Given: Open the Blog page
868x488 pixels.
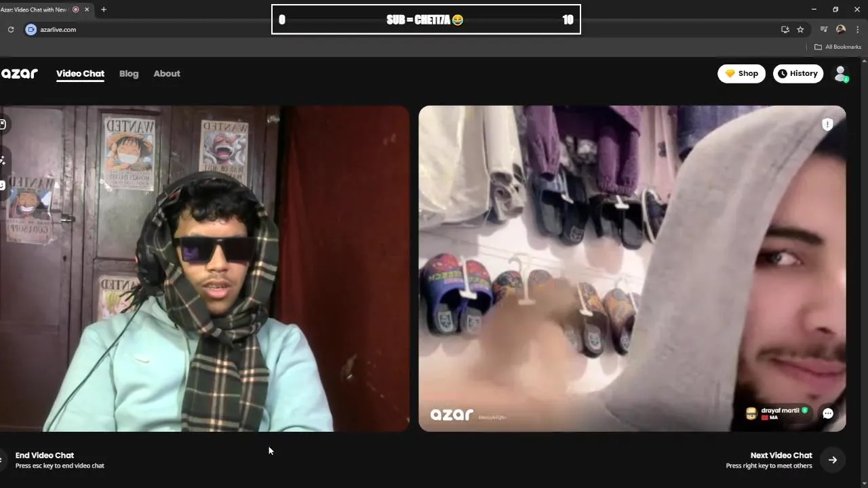Looking at the screenshot, I should pyautogui.click(x=129, y=74).
